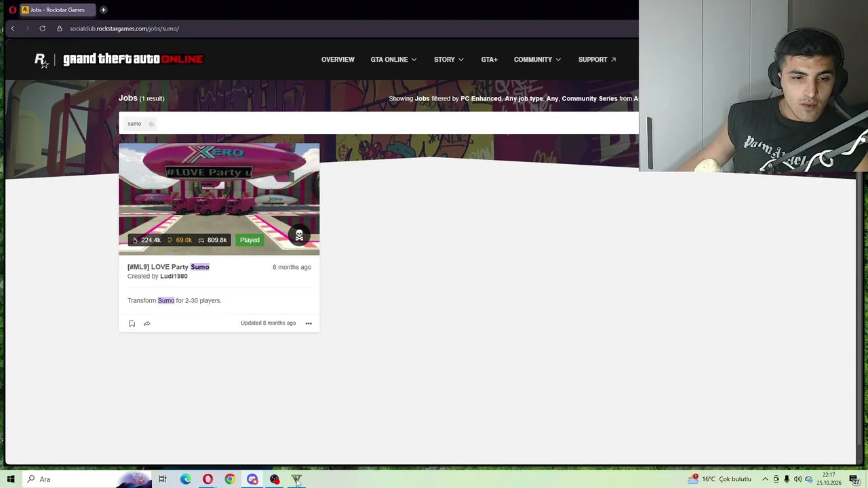
Task: Click the green Played badge
Action: pyautogui.click(x=250, y=240)
